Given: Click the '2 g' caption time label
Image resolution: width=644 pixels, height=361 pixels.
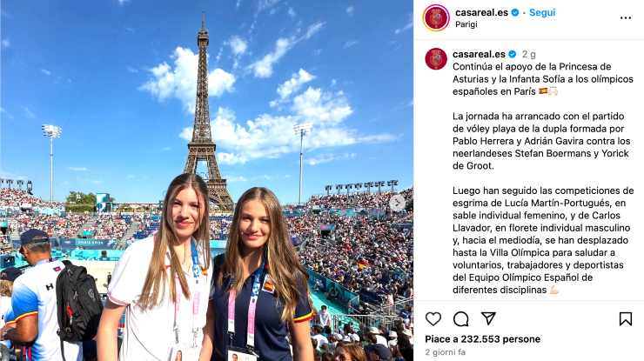Looking at the screenshot, I should coord(528,54).
